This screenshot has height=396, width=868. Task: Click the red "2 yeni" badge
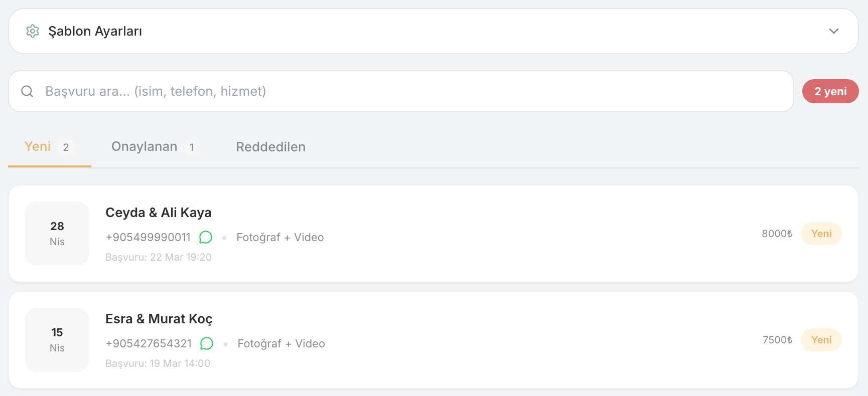[x=830, y=91]
